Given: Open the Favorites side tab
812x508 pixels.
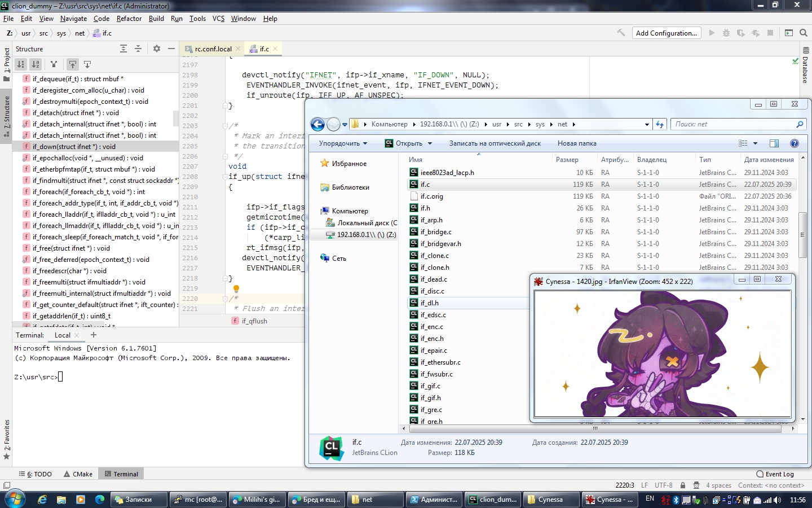Looking at the screenshot, I should [6, 439].
